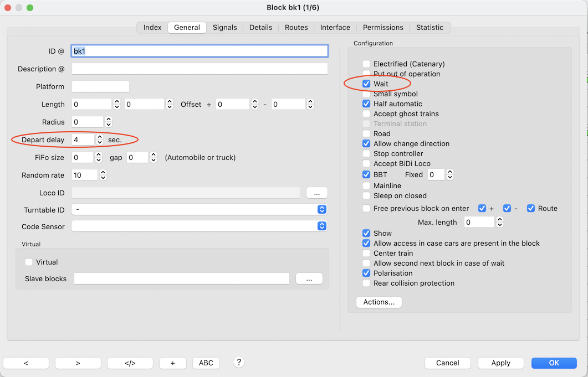Open Slave blocks ellipsis button
The width and height of the screenshot is (588, 377).
[309, 278]
